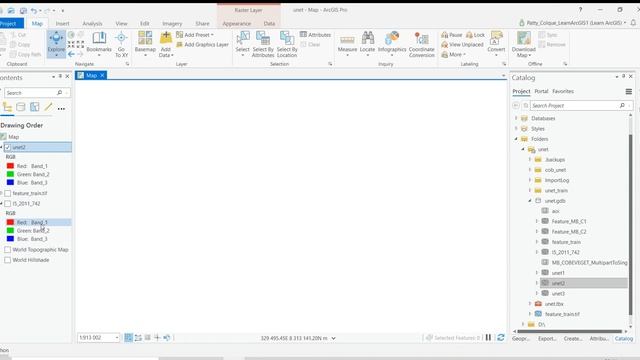Image resolution: width=640 pixels, height=360 pixels.
Task: Activate the Select features tool
Action: (242, 43)
